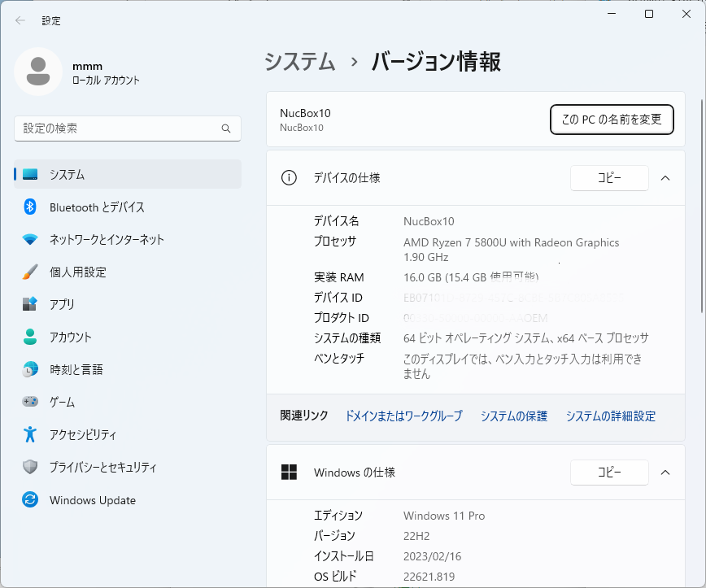The image size is (706, 588).
Task: Click the back arrow icon
Action: coord(20,20)
